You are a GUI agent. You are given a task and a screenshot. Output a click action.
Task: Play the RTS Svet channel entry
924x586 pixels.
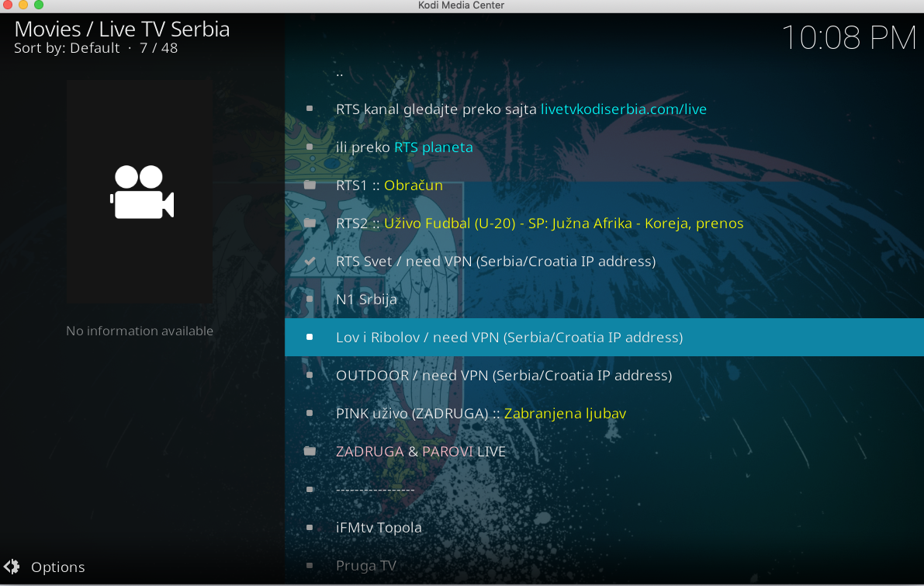tap(604, 261)
